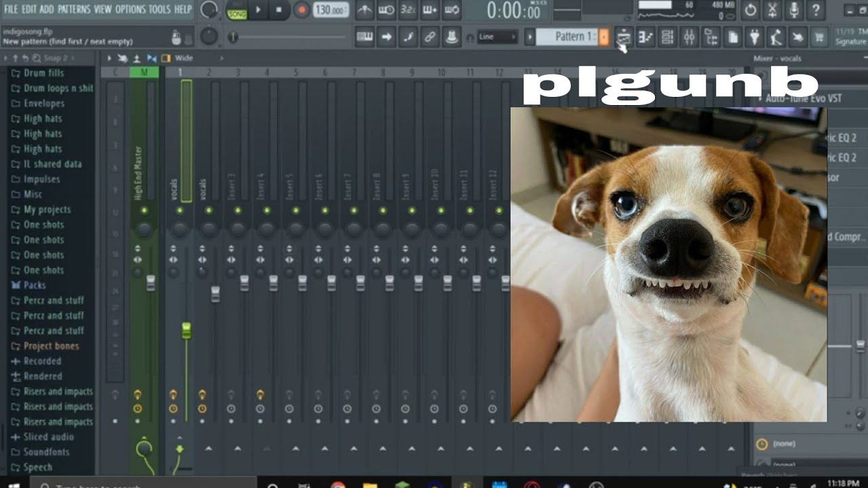The width and height of the screenshot is (868, 488).
Task: Toggle wait for input before recording
Action: click(387, 9)
